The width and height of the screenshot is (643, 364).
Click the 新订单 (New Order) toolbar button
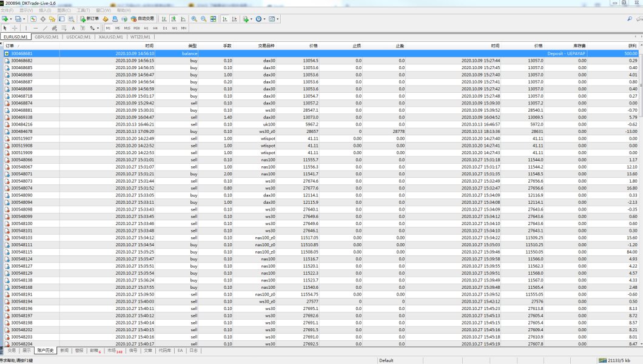[89, 19]
